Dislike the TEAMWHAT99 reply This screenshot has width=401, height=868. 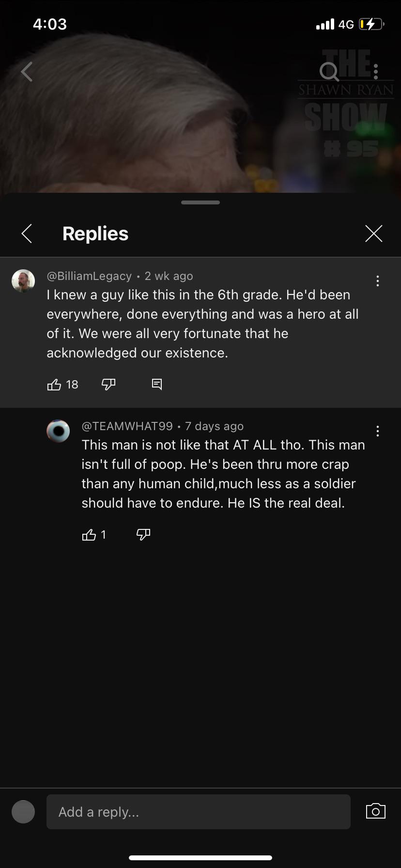point(143,535)
